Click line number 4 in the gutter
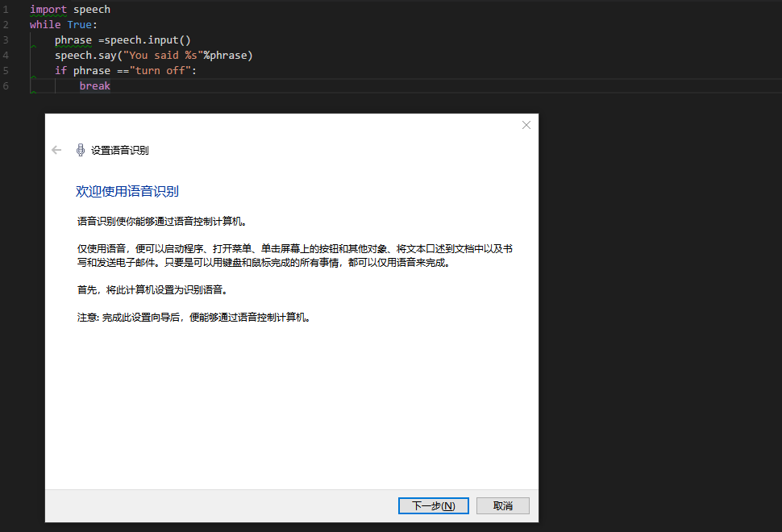Screen dimensions: 782x532 (6, 56)
